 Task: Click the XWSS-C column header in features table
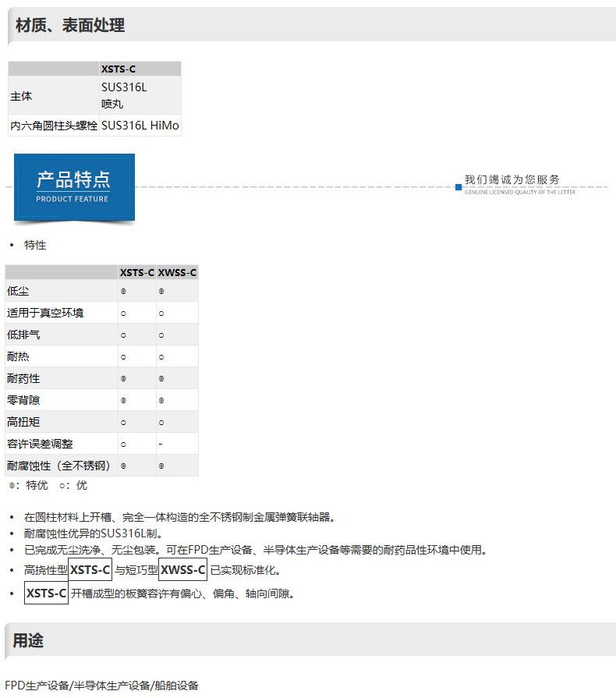click(177, 272)
